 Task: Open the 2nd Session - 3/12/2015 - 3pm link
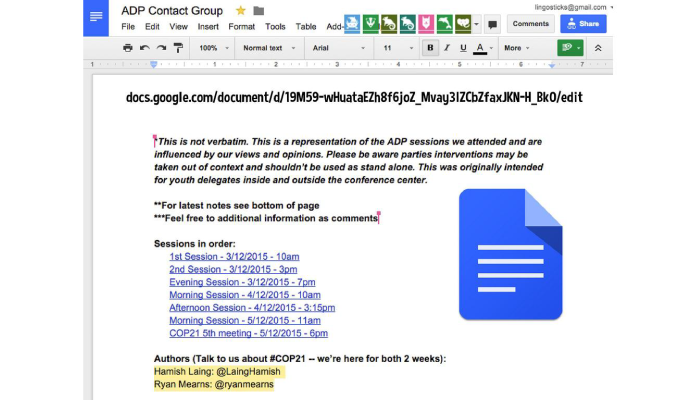click(x=233, y=269)
